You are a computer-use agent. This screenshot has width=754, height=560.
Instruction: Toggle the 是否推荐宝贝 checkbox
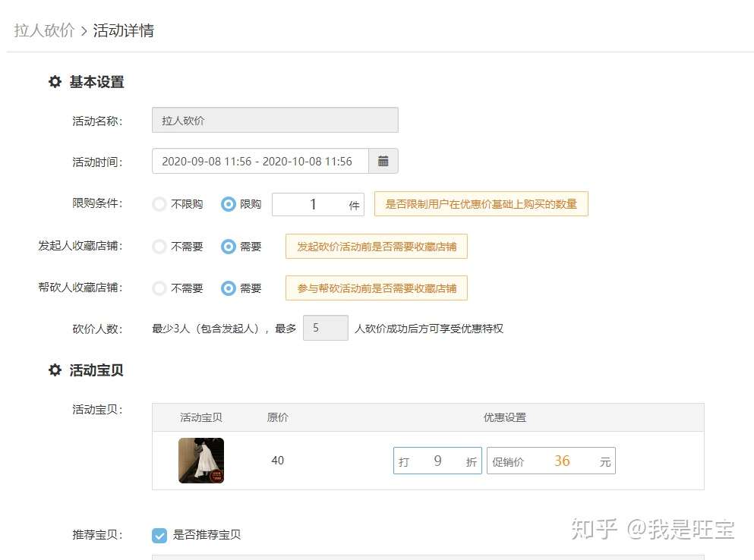159,535
